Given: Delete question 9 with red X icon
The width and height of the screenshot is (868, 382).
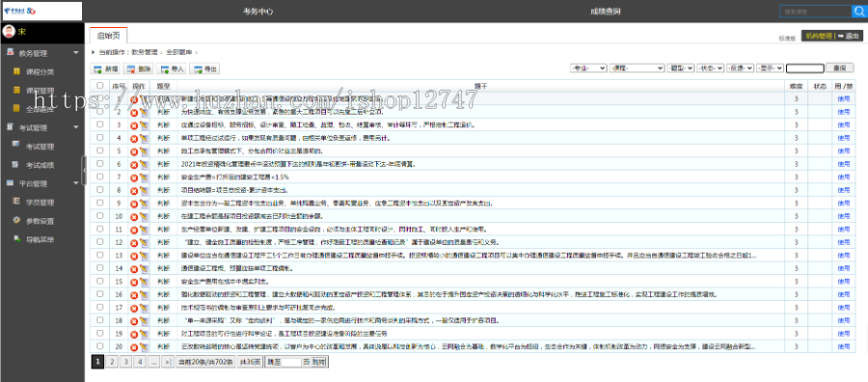Looking at the screenshot, I should coord(133,204).
